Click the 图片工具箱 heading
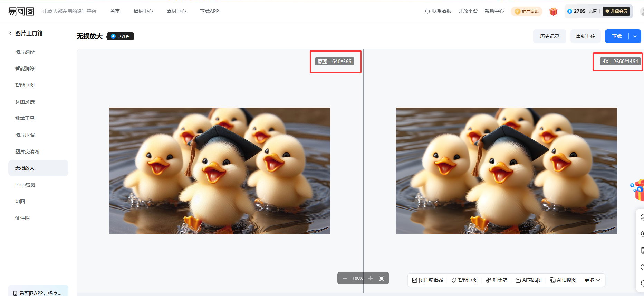The height and width of the screenshot is (296, 644). tap(29, 33)
